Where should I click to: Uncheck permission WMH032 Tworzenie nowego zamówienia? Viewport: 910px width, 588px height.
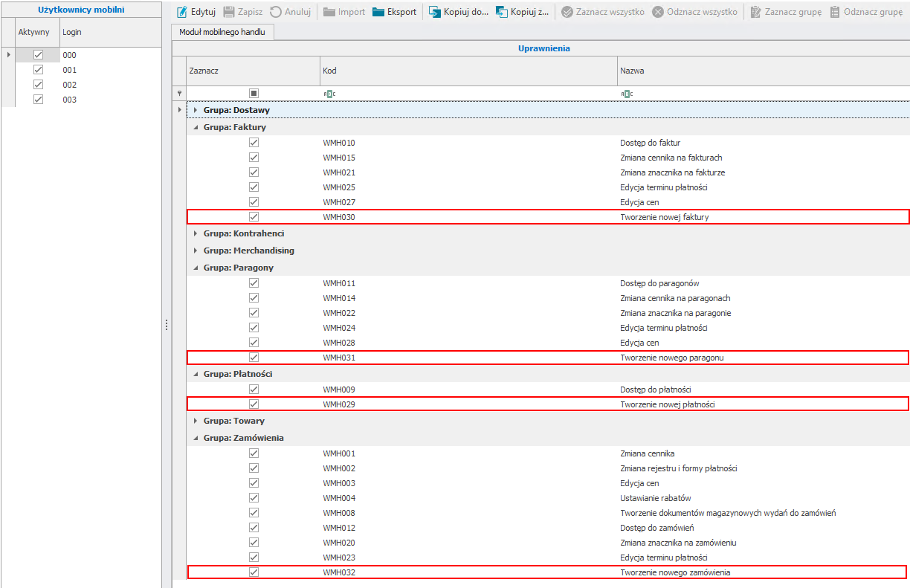point(254,572)
